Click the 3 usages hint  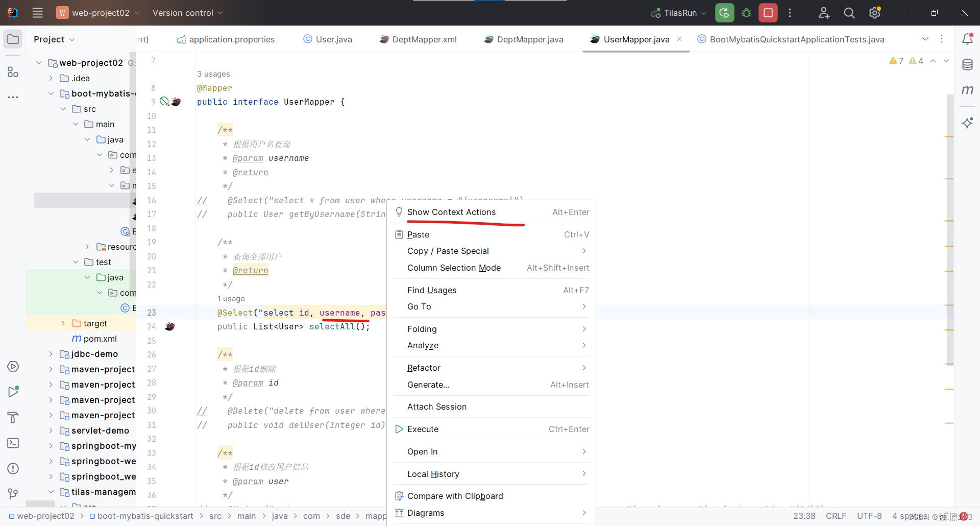coord(213,74)
